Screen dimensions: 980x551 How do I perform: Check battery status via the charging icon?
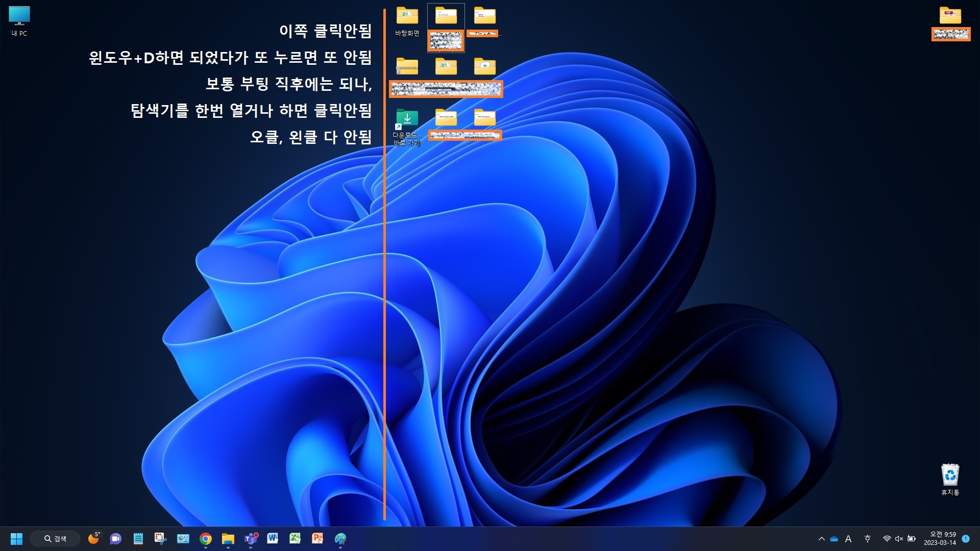pos(912,539)
